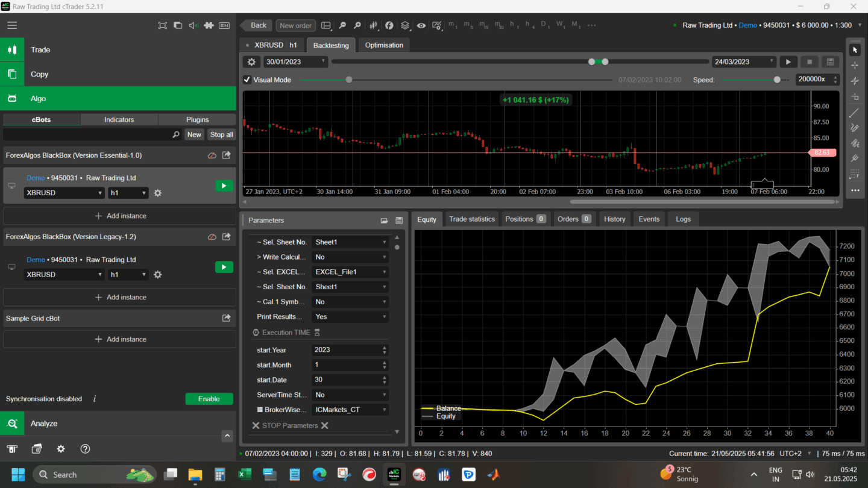Expand the BrokerWise ICMarkets_CT dropdown

350,410
